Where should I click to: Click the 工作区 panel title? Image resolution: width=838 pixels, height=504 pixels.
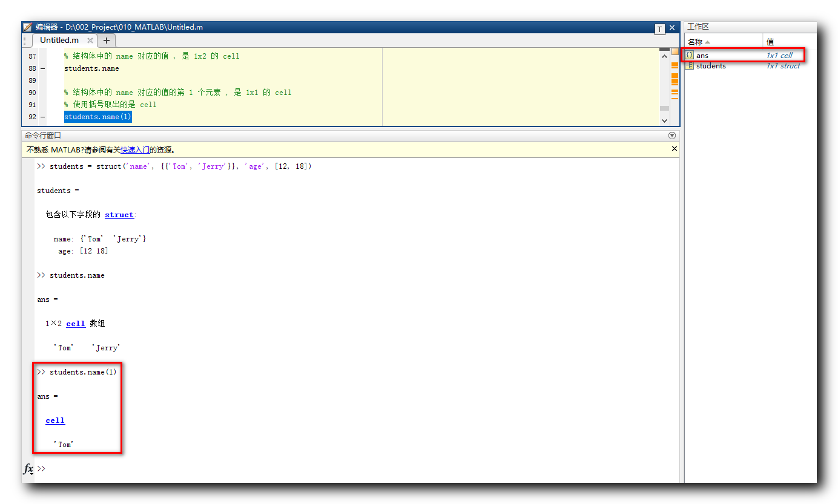(698, 27)
